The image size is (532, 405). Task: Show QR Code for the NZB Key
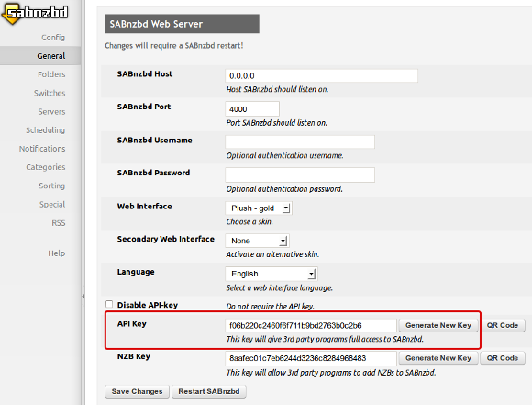(x=503, y=358)
